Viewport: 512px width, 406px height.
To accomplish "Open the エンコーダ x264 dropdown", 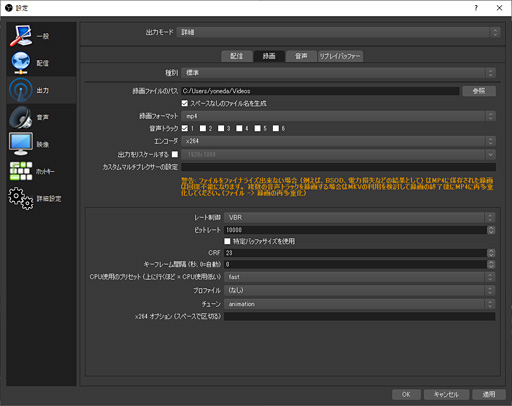I will point(338,141).
